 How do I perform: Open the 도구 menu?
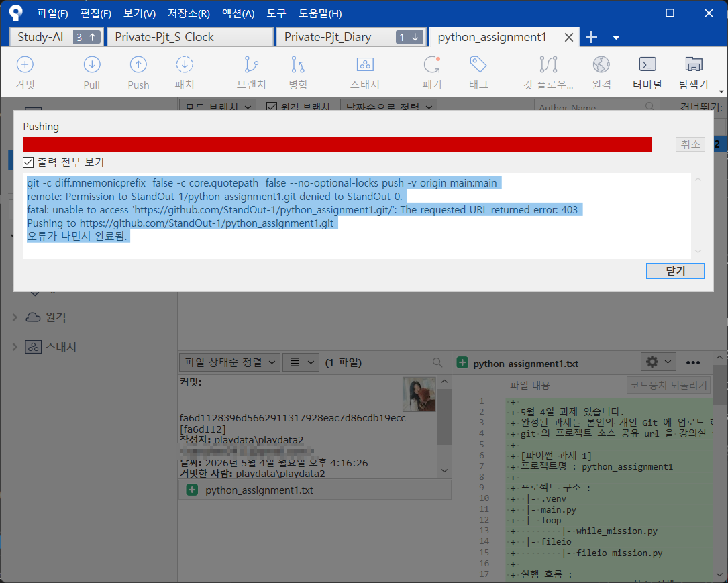click(x=276, y=13)
